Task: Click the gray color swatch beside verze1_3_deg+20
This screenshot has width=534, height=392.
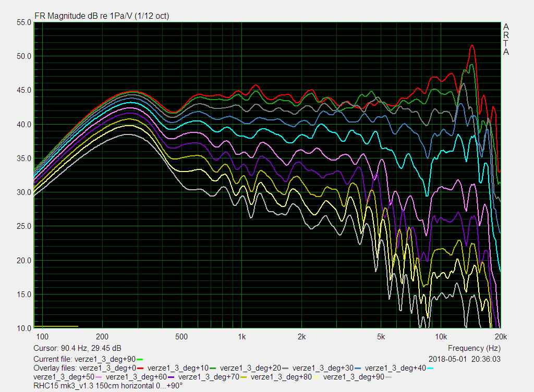Action: [285, 368]
